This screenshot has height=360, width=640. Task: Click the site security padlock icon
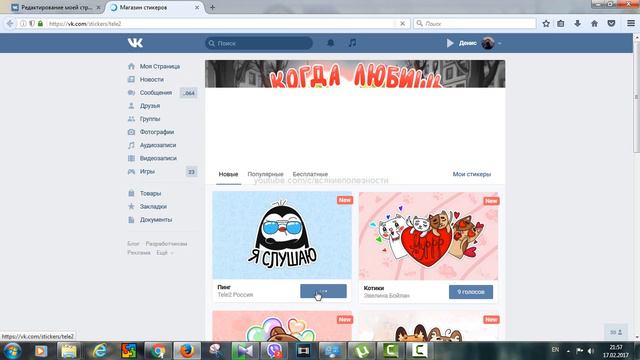40,24
